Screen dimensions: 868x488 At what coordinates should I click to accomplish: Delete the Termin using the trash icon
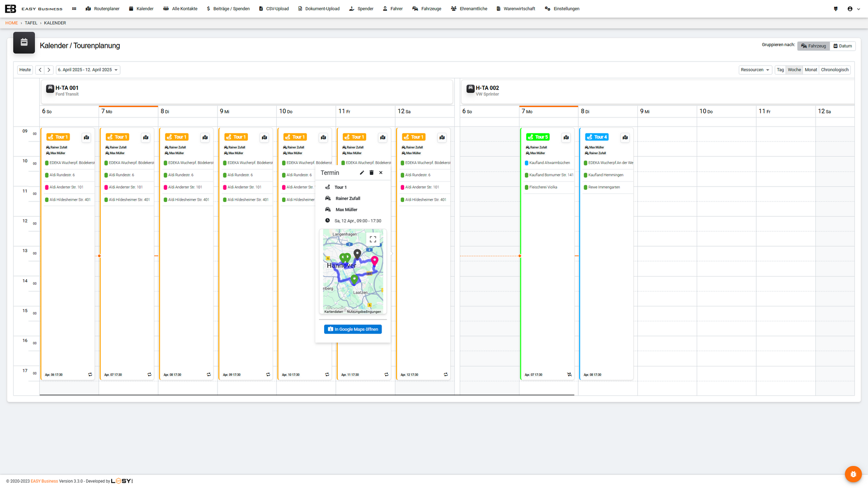(x=372, y=173)
